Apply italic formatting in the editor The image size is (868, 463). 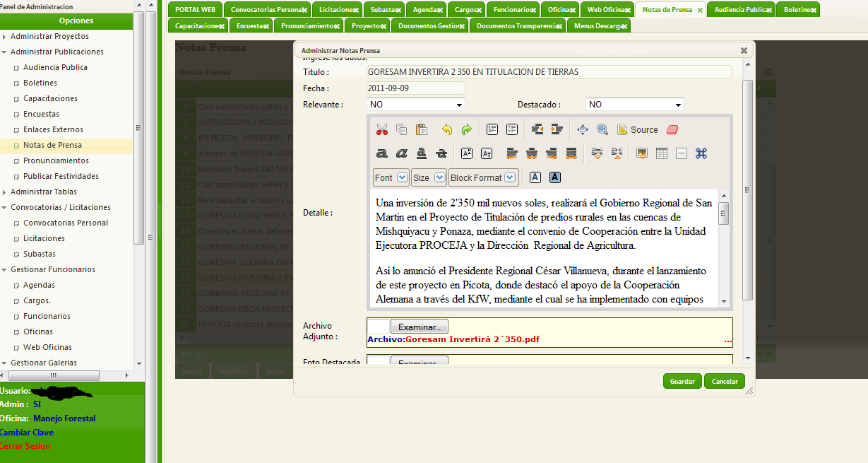pyautogui.click(x=402, y=153)
